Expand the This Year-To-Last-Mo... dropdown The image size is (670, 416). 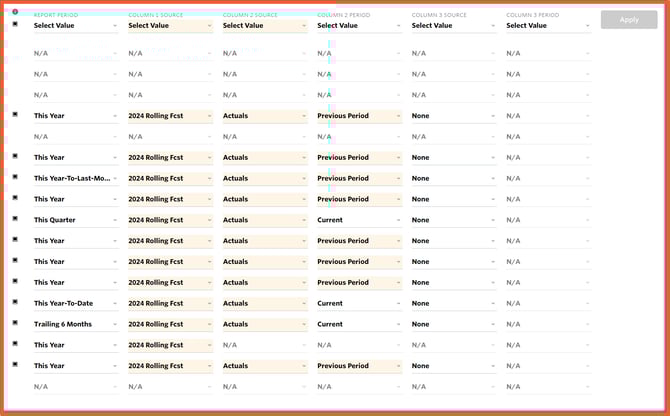click(75, 178)
